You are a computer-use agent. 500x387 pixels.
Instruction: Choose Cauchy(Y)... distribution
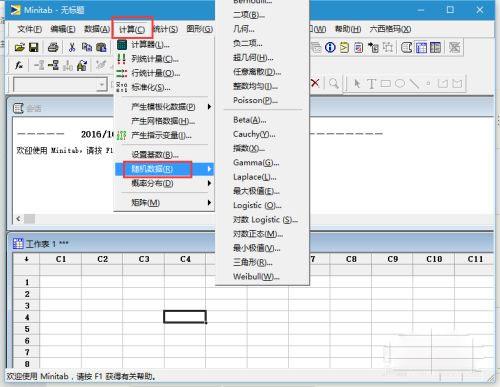click(x=263, y=134)
